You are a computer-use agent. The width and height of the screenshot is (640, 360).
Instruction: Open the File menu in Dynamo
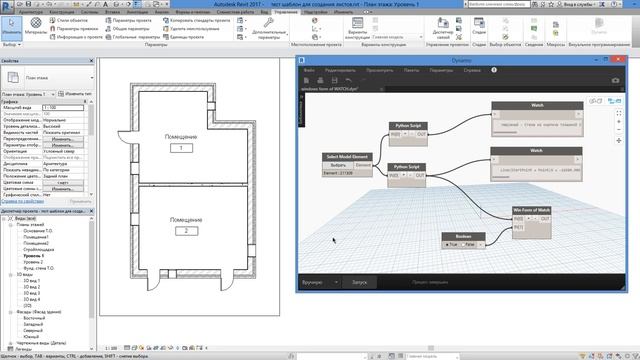tap(309, 70)
